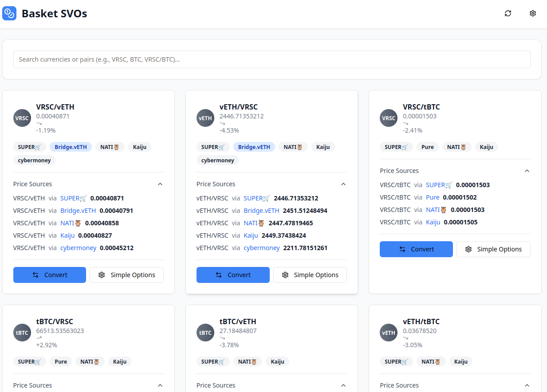547x392 pixels.
Task: Click the search currencies input field
Action: click(x=272, y=59)
